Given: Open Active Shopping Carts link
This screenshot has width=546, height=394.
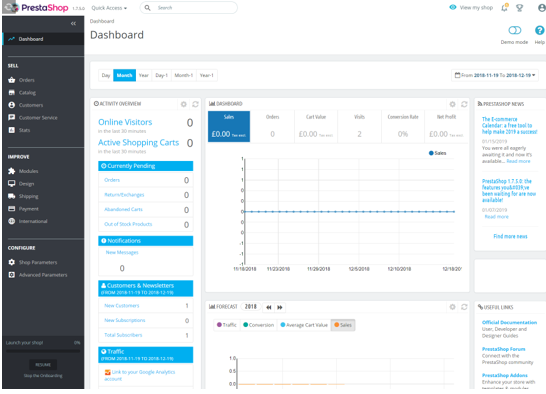Looking at the screenshot, I should 138,142.
